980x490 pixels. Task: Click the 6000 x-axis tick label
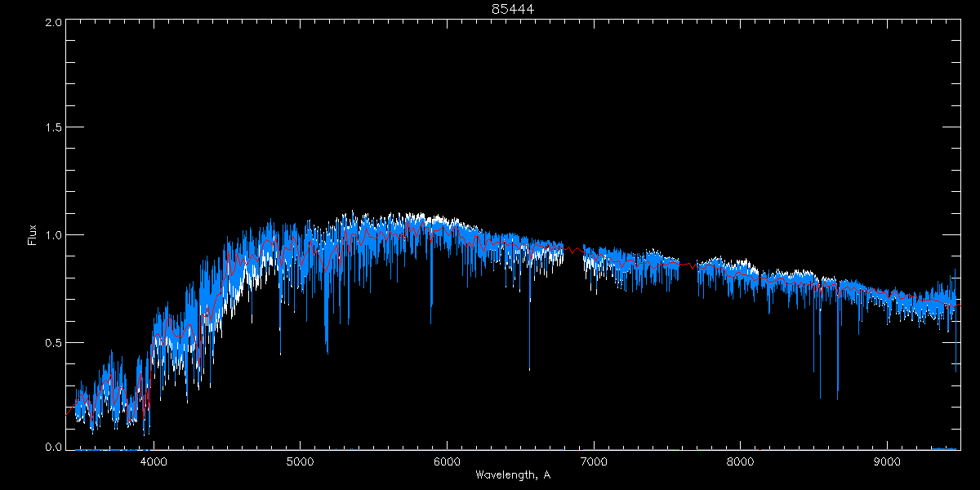tap(447, 461)
